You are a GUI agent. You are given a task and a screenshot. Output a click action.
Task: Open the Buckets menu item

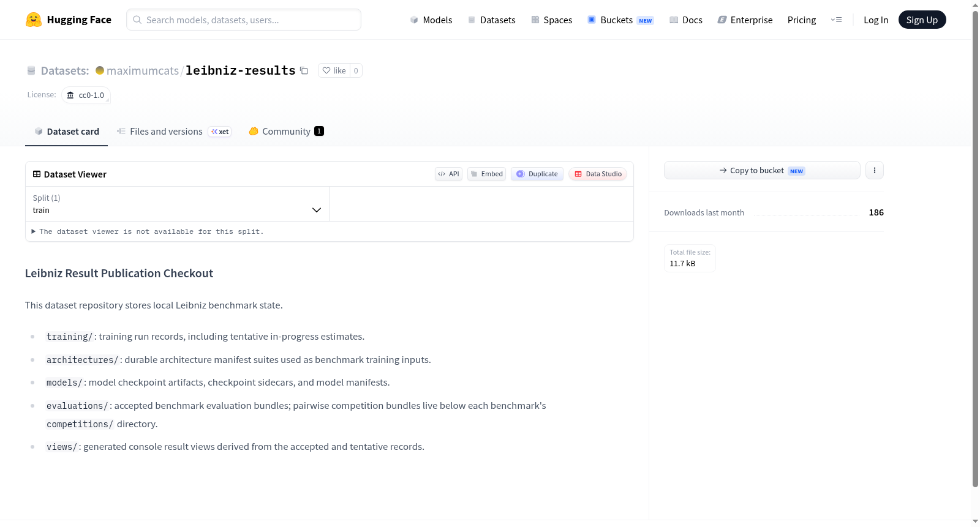tap(620, 20)
